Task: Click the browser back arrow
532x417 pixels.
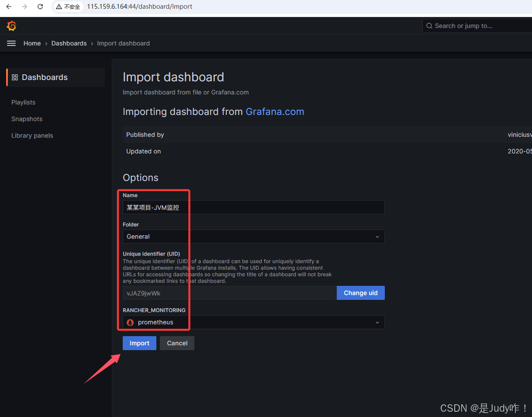Action: [x=9, y=7]
